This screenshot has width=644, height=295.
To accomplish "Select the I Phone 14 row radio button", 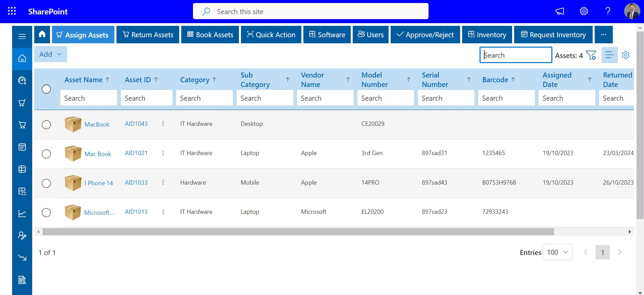I will pyautogui.click(x=46, y=183).
